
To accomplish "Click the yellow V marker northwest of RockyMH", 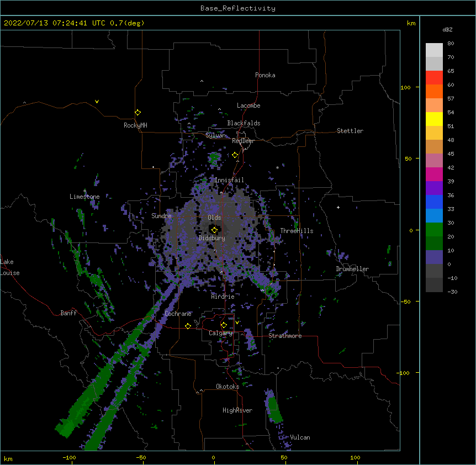I will coord(97,102).
